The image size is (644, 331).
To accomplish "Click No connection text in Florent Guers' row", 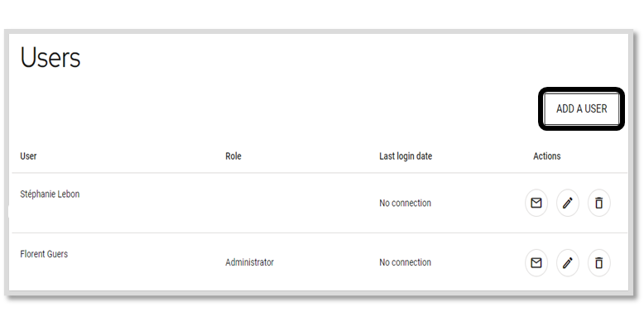I will pos(405,262).
